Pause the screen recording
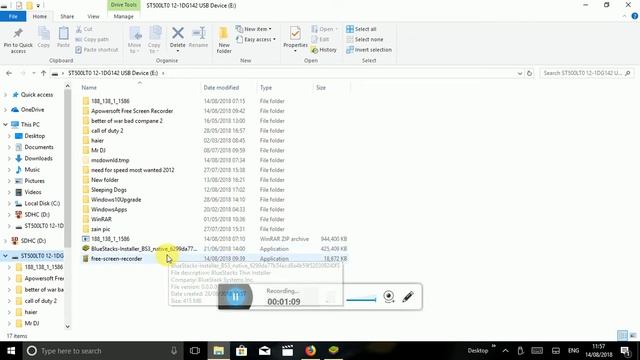This screenshot has width=640, height=360. (235, 297)
